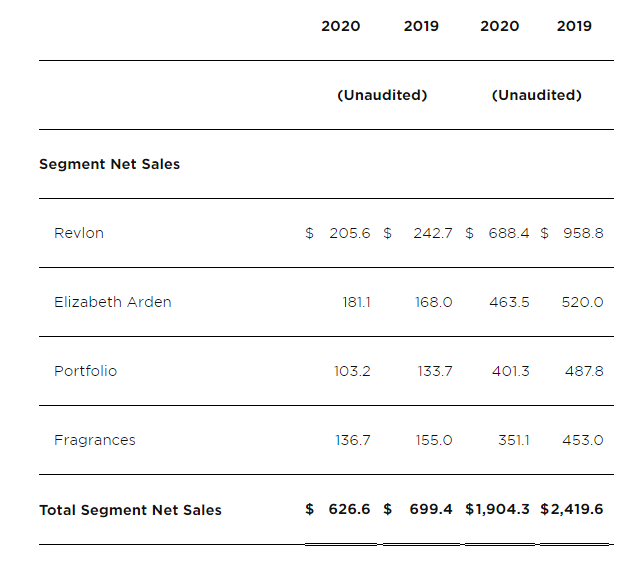Select the Total Segment Net Sales label

point(130,510)
